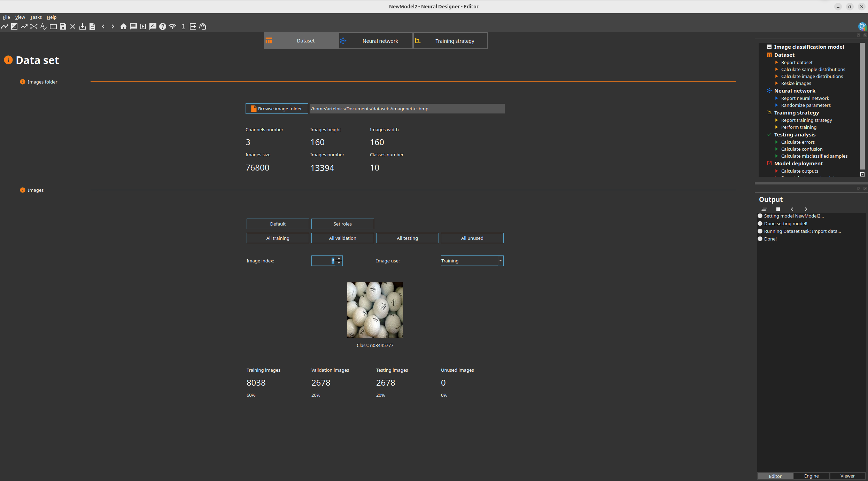Decrement the Image index spinner
The image size is (868, 481).
point(339,263)
